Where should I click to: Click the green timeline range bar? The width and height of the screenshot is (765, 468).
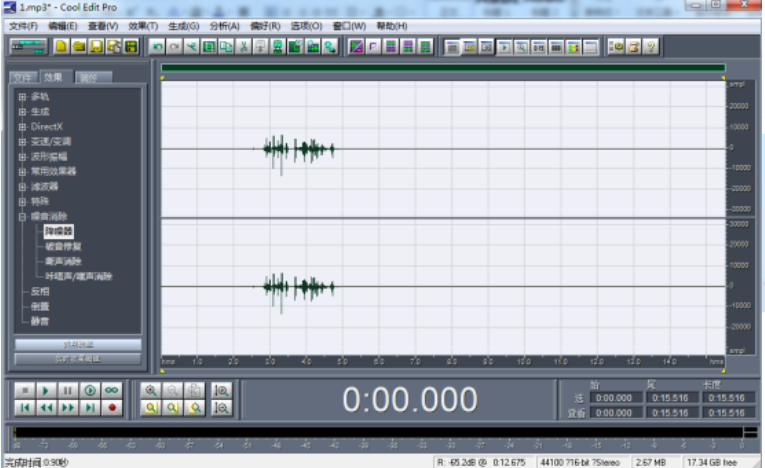(x=442, y=68)
